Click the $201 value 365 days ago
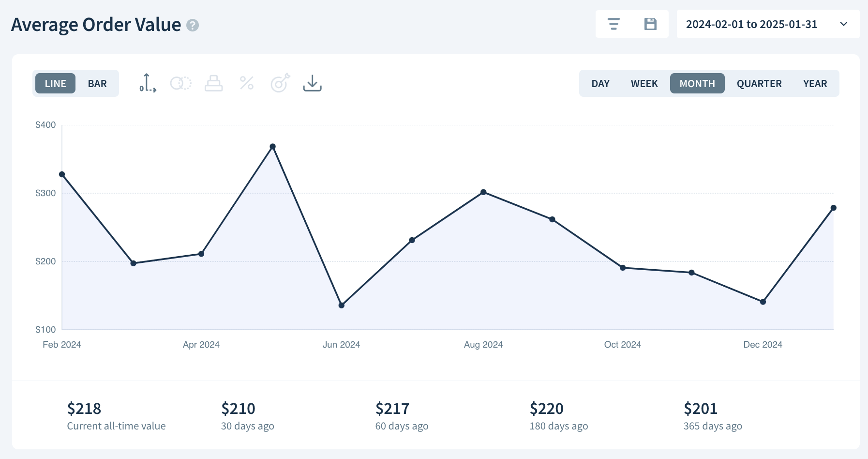The height and width of the screenshot is (459, 868). point(701,409)
